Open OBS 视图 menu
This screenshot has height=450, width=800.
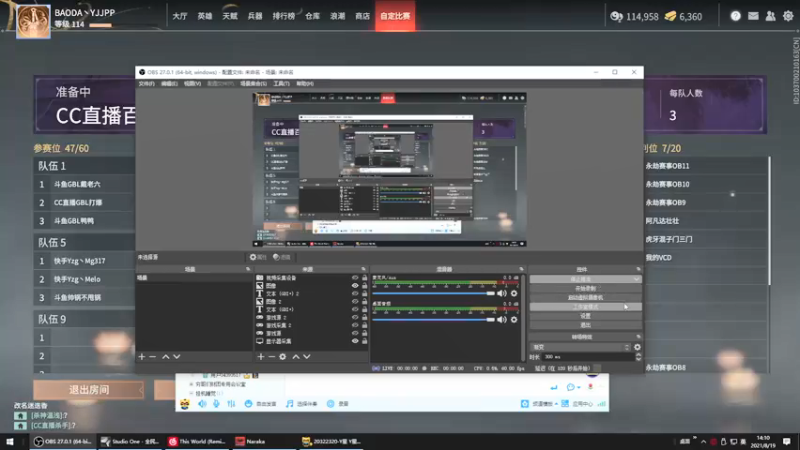(192, 84)
